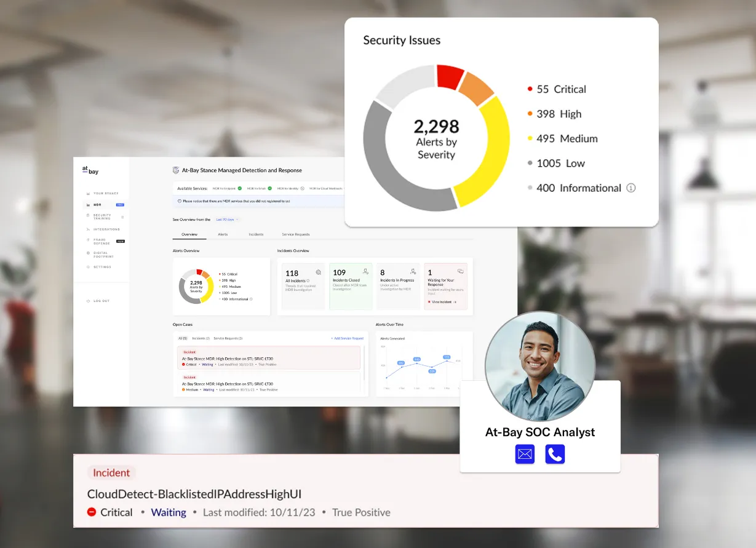The image size is (756, 548).
Task: Click the SOC Analyst profile photo
Action: pyautogui.click(x=540, y=367)
